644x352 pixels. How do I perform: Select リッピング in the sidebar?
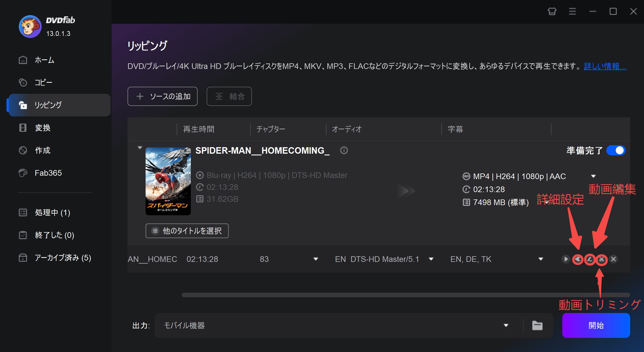coord(59,105)
